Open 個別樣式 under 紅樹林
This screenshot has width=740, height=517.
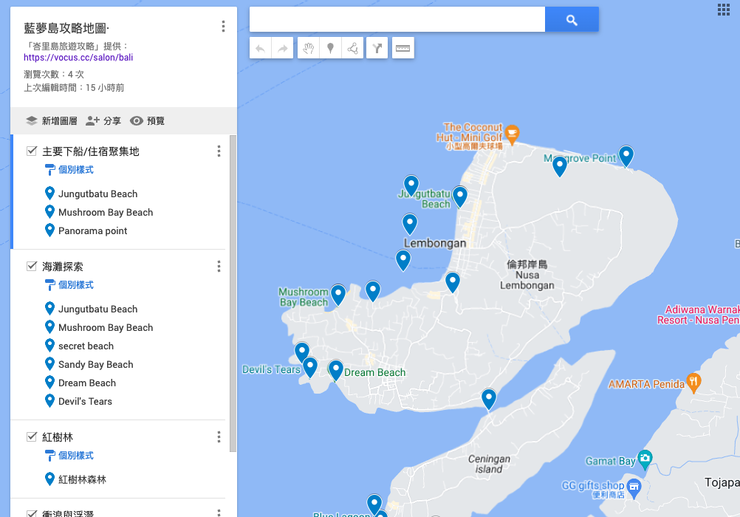coord(69,455)
